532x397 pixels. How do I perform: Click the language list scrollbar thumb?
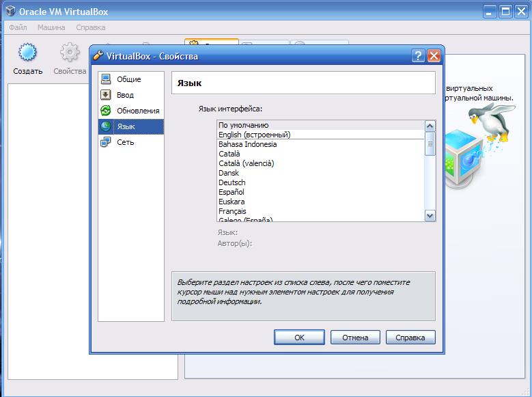[430, 144]
